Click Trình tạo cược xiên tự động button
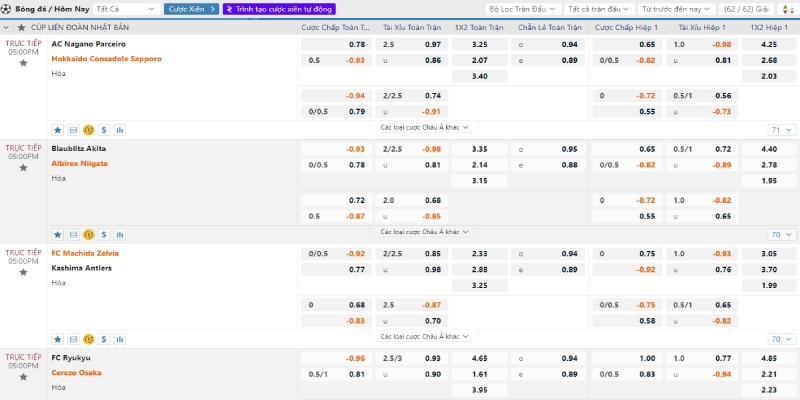 (x=279, y=9)
